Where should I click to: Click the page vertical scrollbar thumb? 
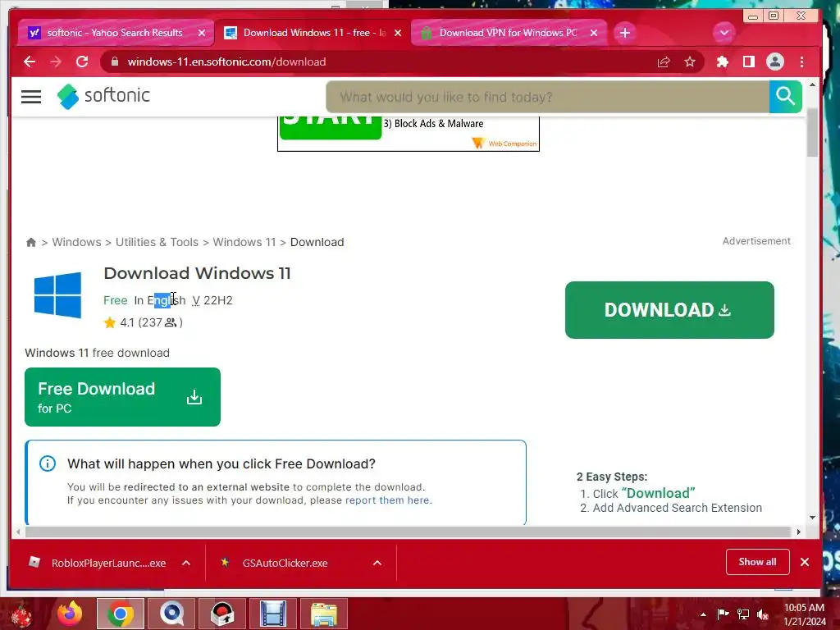tap(812, 132)
